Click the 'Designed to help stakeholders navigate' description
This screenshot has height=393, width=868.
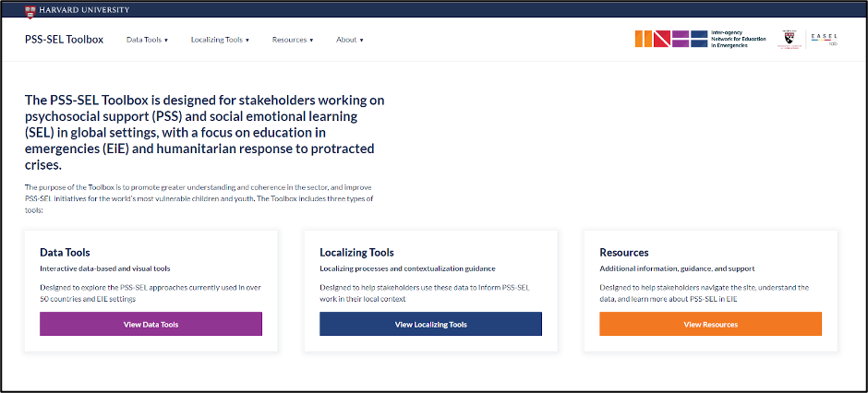click(x=705, y=293)
